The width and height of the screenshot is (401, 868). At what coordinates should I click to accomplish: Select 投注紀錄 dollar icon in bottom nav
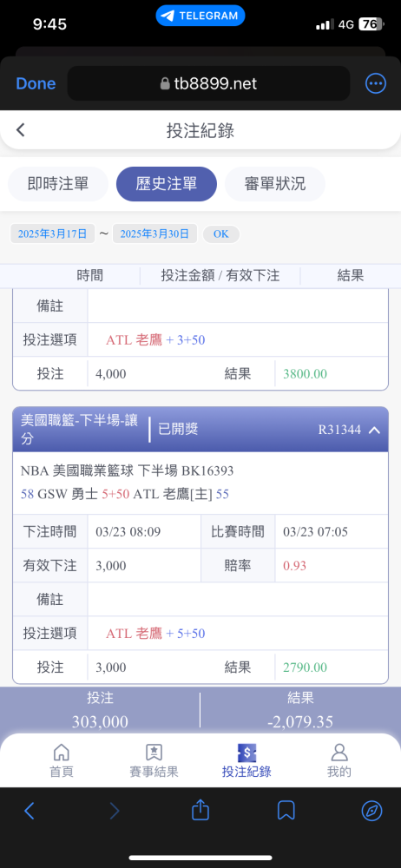(x=247, y=752)
